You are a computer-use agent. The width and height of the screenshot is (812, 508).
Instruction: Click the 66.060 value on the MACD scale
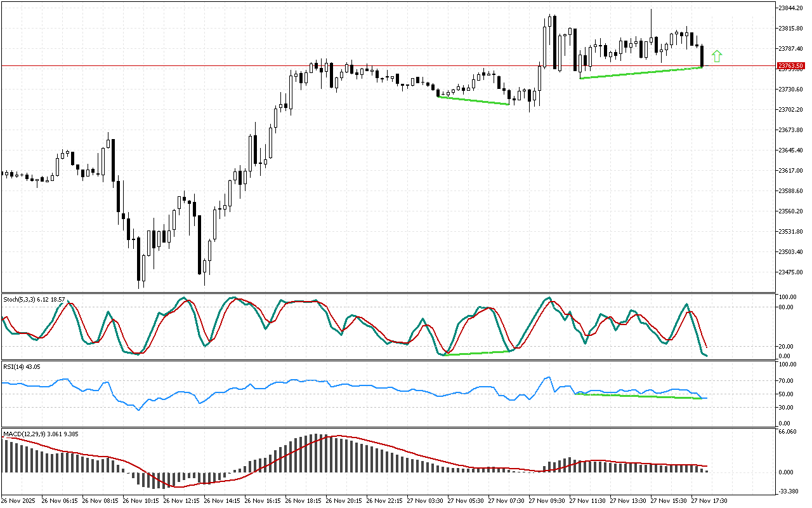coord(787,432)
